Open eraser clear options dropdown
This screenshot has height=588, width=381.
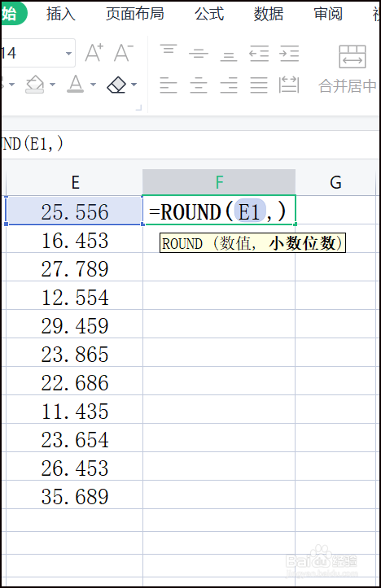pos(134,85)
